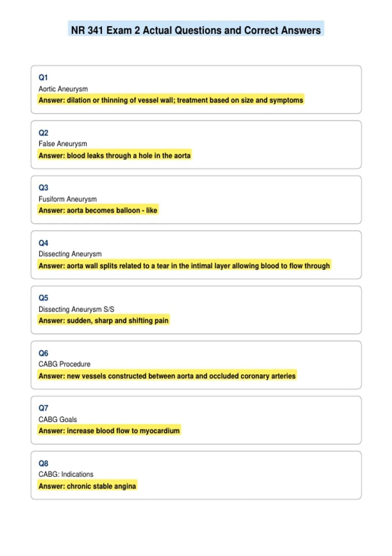Click answer 'increase blood flow to myocardium'
Viewport: 392px width, 556px height.
(109, 431)
